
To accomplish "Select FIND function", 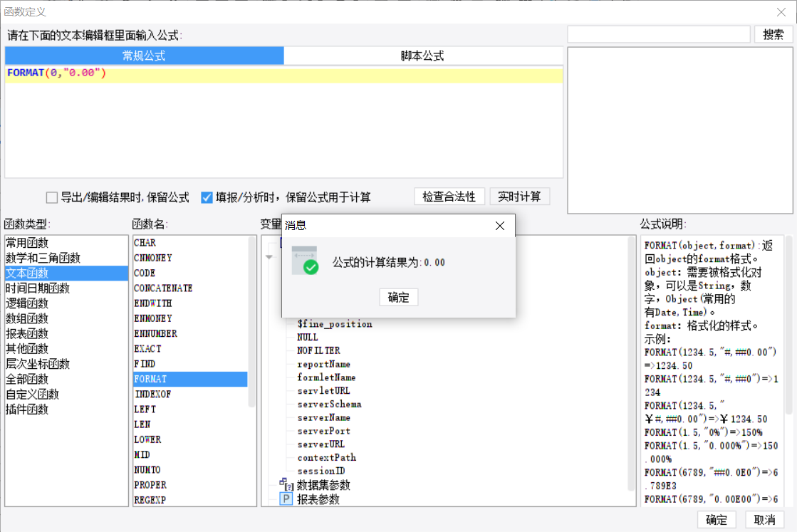I will (x=190, y=364).
